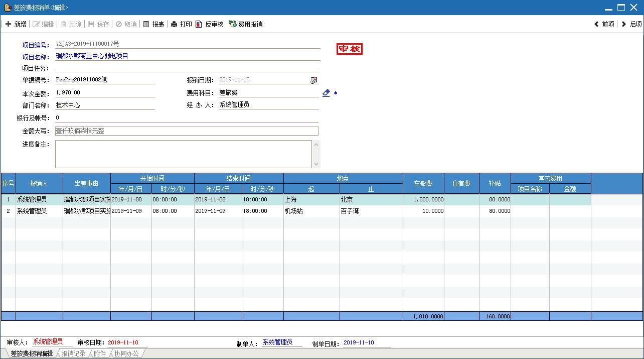Screen dimensions: 644x359
Task: Click the 车船费 column header
Action: point(423,184)
